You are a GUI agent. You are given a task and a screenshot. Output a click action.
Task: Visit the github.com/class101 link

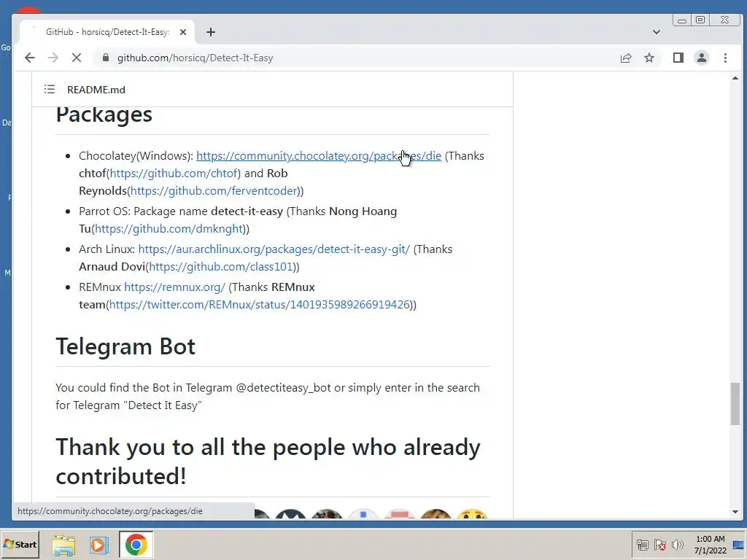[x=221, y=267]
